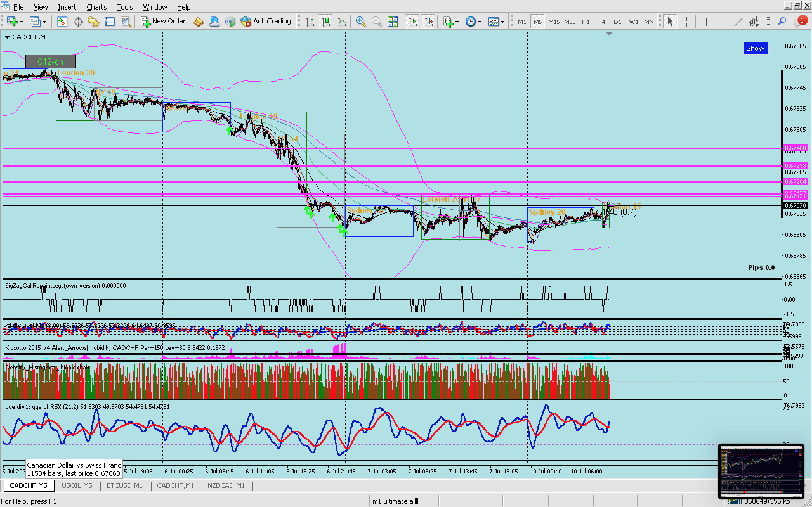Open the Charts menu

[96, 7]
